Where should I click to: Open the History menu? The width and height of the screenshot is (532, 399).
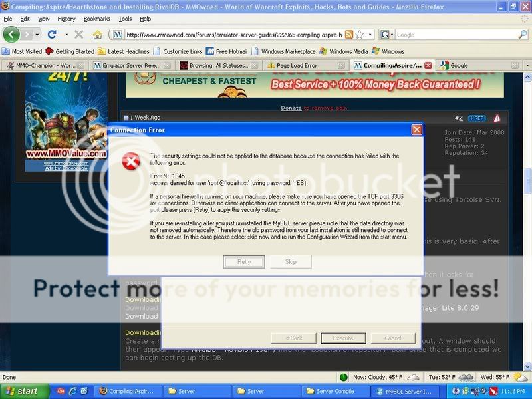tap(66, 19)
